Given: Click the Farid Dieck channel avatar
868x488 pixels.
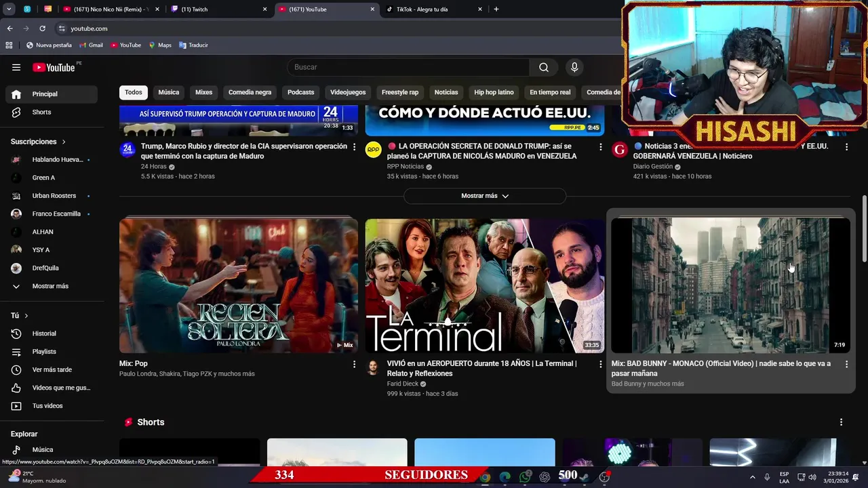Looking at the screenshot, I should [x=374, y=367].
